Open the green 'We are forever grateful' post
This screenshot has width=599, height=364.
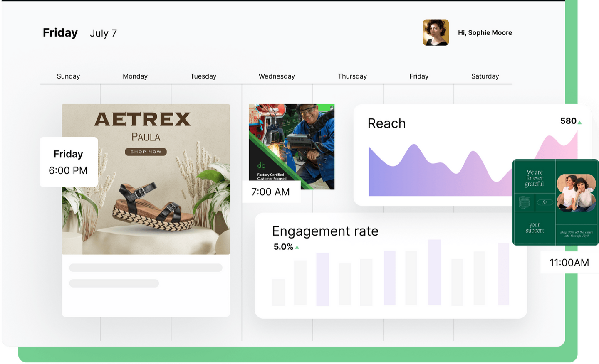[555, 202]
